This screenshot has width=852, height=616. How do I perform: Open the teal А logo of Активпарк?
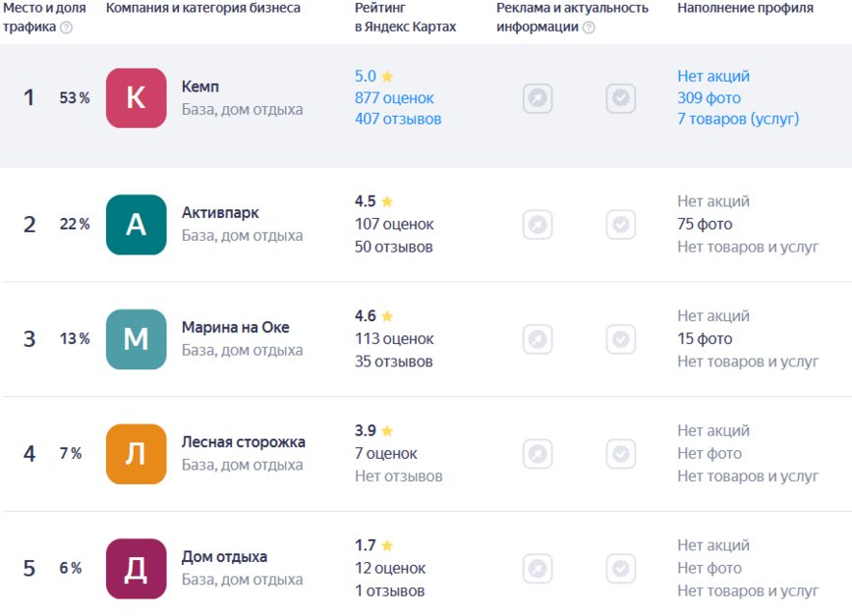coord(136,224)
